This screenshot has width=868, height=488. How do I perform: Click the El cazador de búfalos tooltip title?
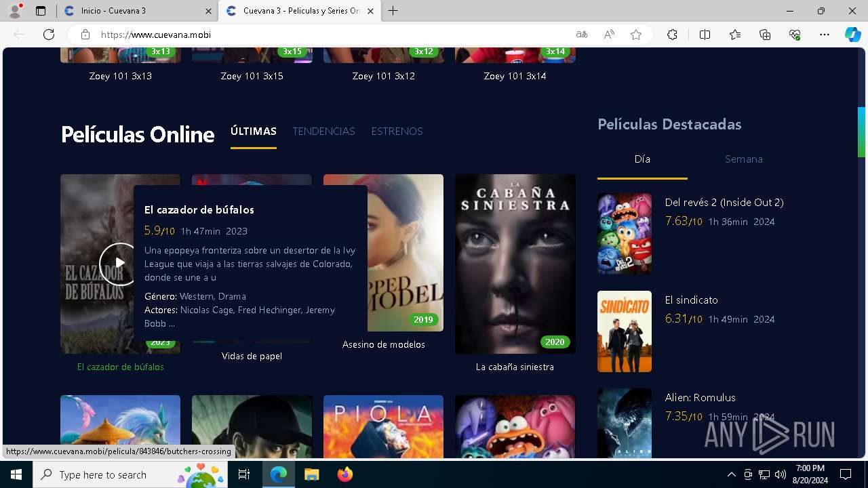point(199,209)
